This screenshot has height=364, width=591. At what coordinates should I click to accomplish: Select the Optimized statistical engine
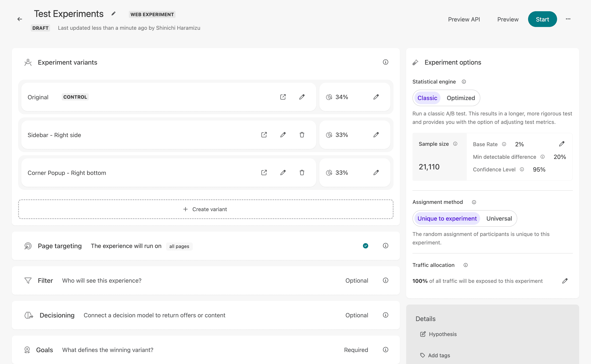[461, 98]
